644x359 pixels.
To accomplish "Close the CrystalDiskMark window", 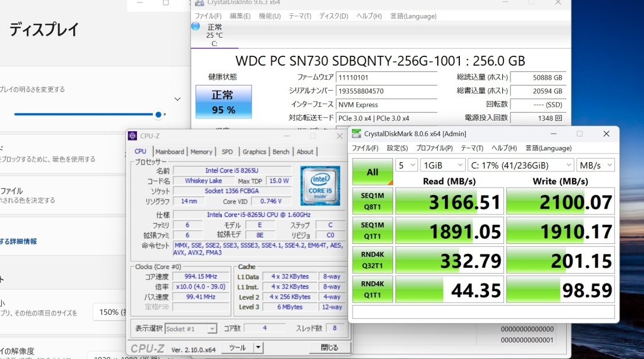I will point(606,134).
